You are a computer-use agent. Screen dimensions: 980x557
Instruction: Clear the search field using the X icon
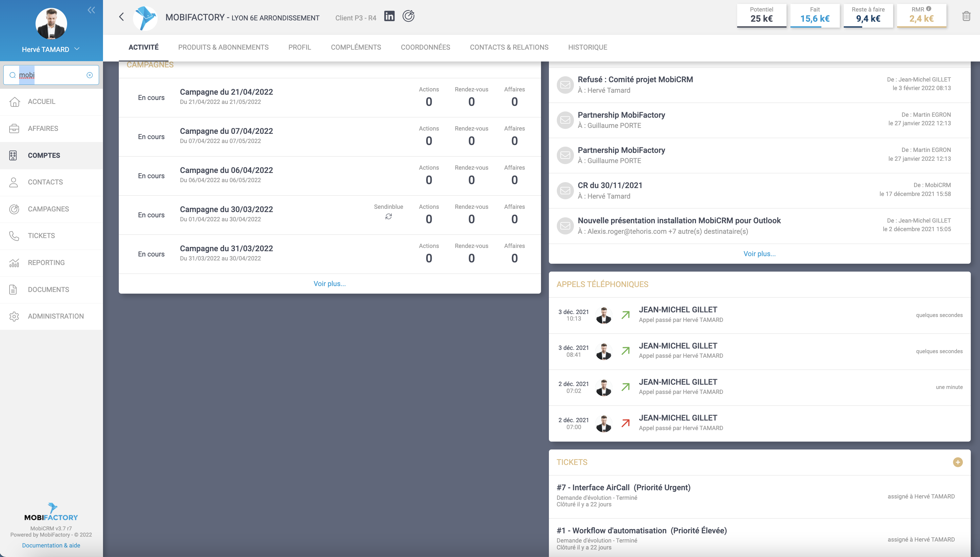tap(90, 75)
